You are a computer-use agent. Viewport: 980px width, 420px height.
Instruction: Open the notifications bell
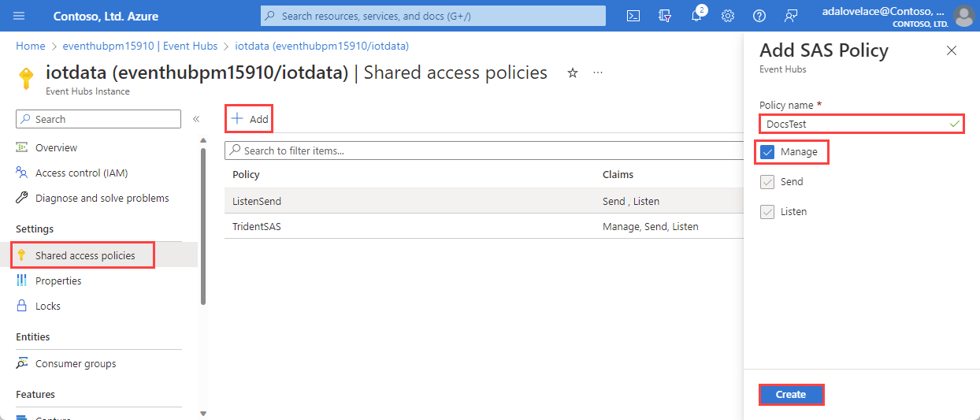click(696, 16)
